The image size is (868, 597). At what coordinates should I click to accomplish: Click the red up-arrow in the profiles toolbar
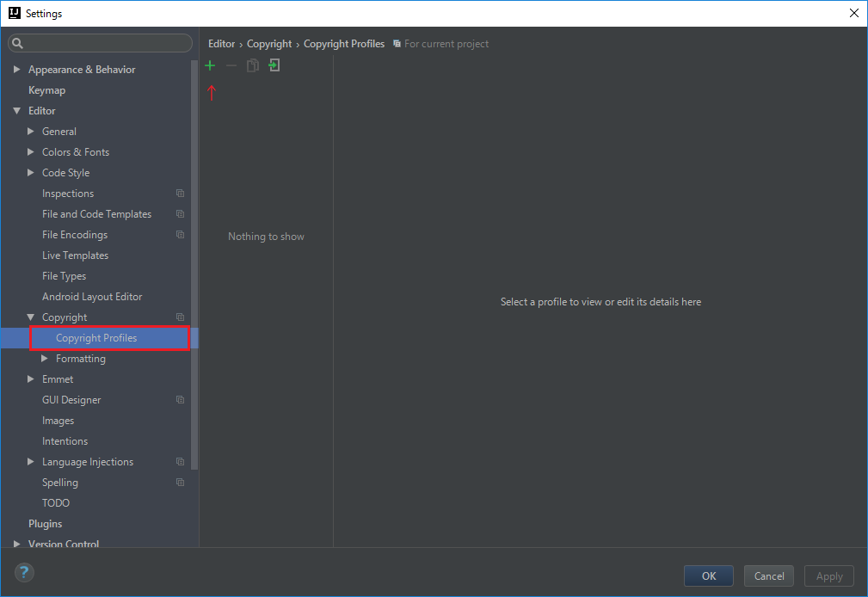[x=211, y=92]
